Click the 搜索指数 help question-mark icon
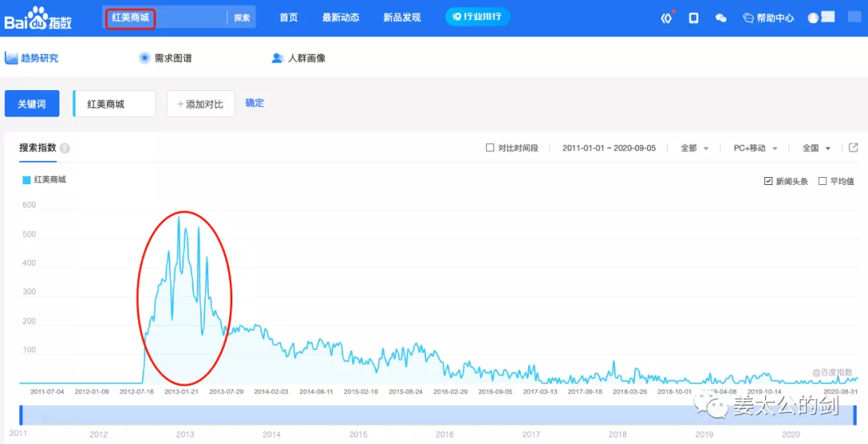The height and width of the screenshot is (444, 868). [65, 148]
